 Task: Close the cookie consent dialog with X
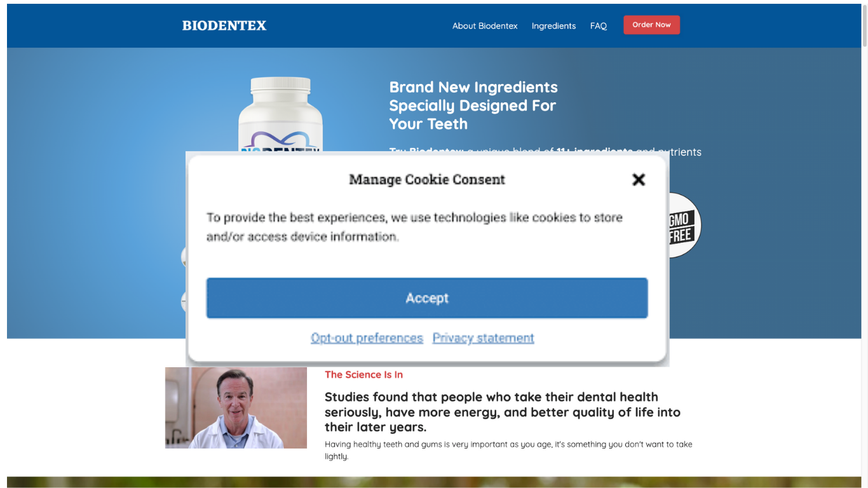tap(639, 180)
